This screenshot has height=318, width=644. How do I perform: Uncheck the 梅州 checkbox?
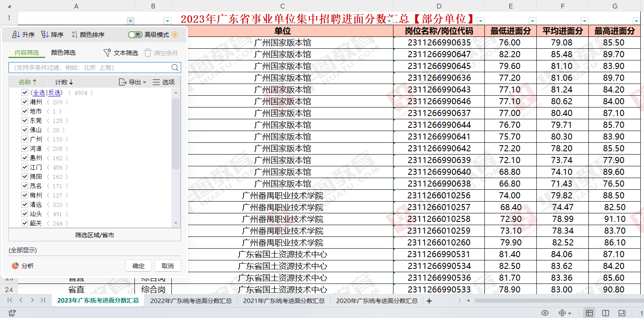click(25, 195)
